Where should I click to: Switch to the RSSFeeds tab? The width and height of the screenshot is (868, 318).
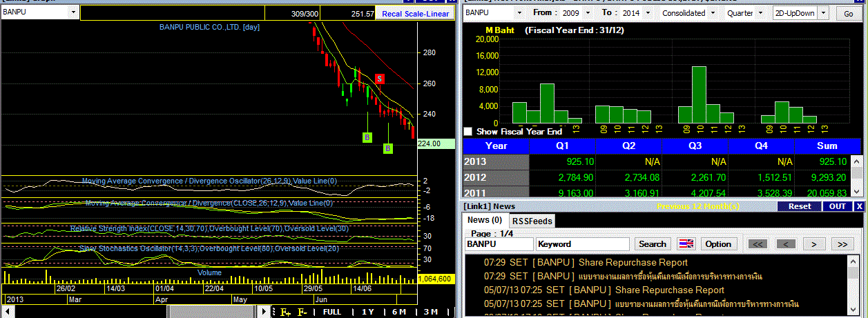tap(531, 221)
